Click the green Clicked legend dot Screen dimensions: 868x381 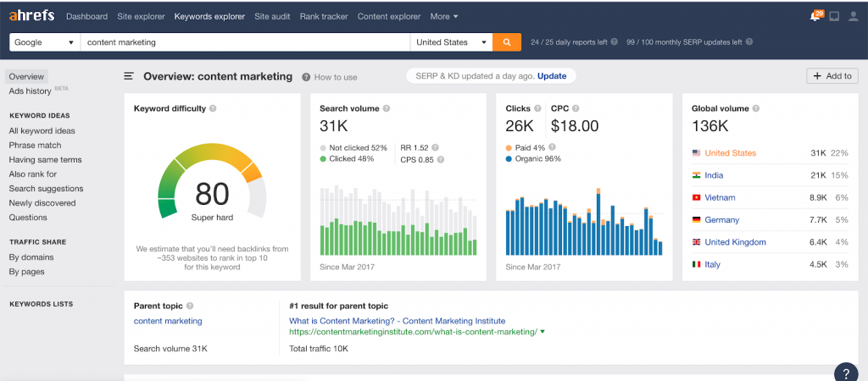pyautogui.click(x=323, y=159)
